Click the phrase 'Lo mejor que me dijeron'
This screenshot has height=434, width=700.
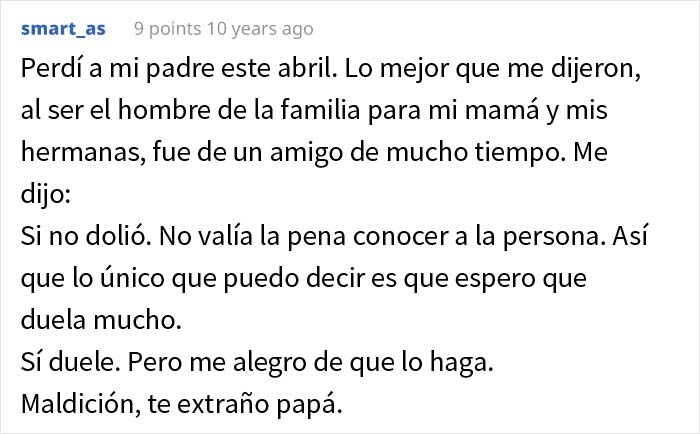coord(492,69)
